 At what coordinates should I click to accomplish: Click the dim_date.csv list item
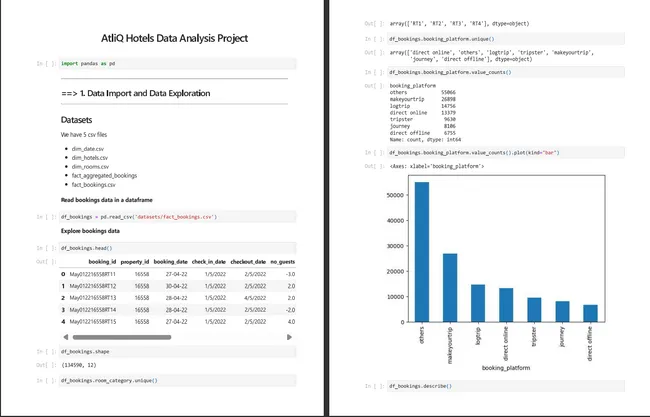[87, 148]
